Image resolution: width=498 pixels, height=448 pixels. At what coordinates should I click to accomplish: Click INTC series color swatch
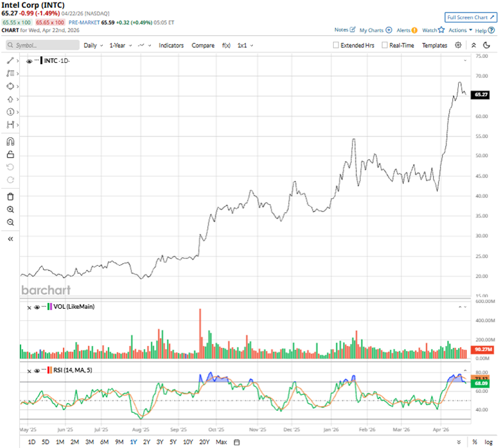42,60
